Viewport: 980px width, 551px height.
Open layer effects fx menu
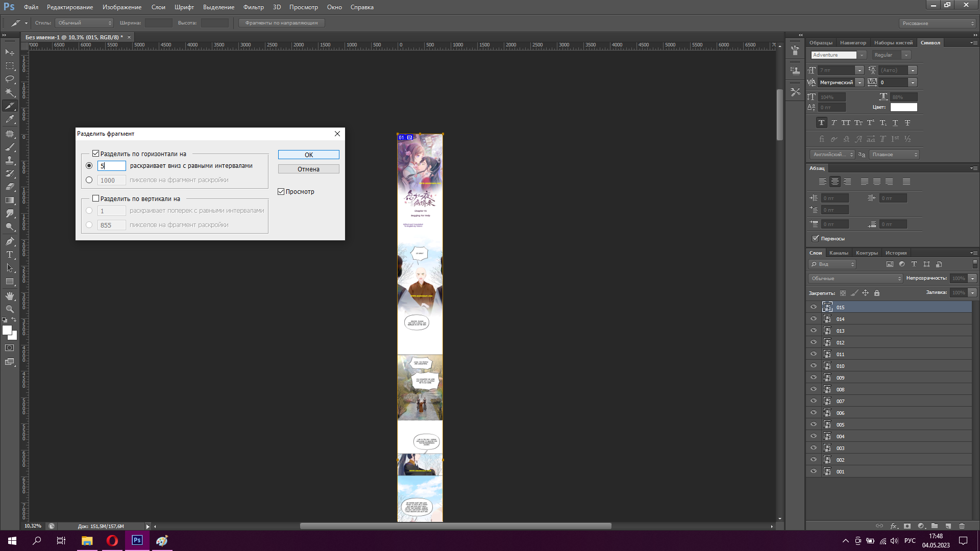(894, 525)
